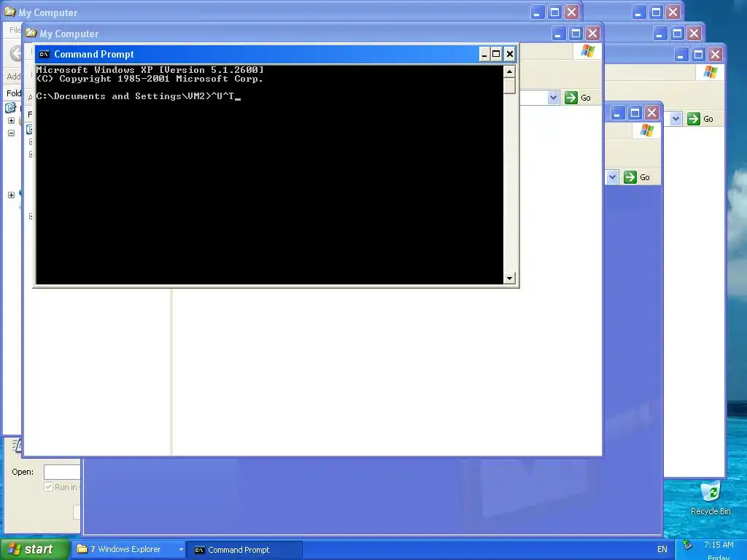Close the small Explorer window

pos(651,113)
